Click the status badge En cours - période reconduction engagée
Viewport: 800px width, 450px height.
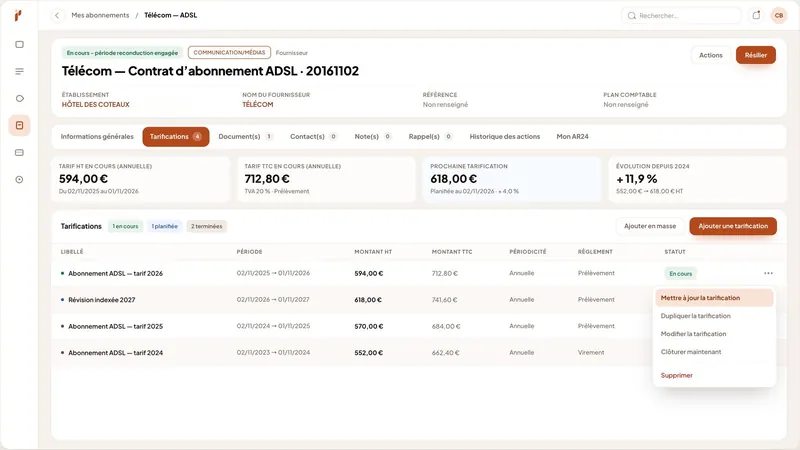click(122, 53)
